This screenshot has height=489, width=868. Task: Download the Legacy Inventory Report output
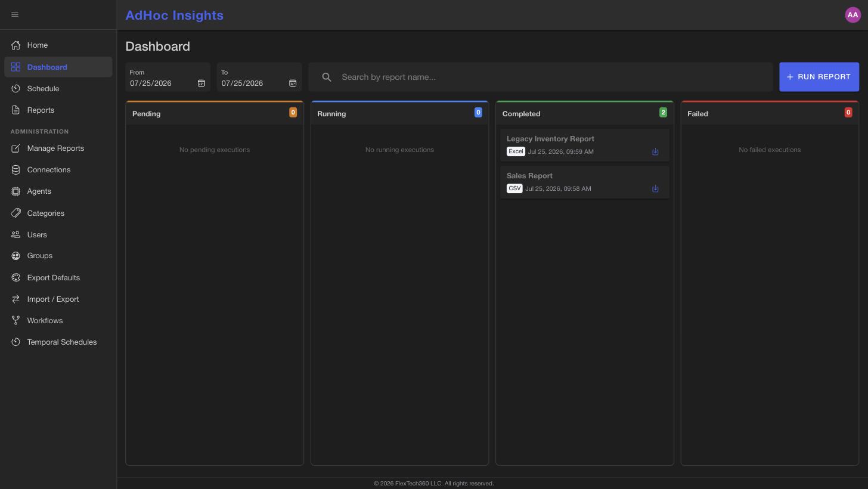pyautogui.click(x=655, y=152)
